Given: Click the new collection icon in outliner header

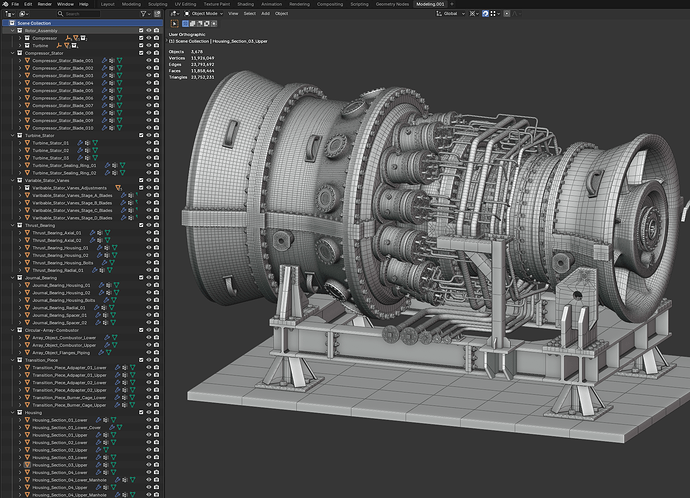Looking at the screenshot, I should click(157, 14).
